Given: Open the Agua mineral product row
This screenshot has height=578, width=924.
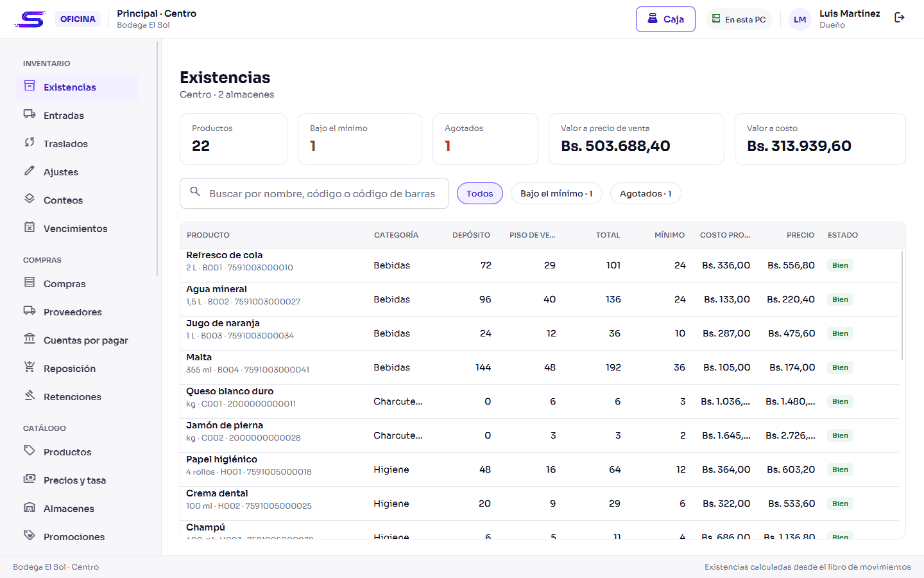Looking at the screenshot, I should pos(539,299).
